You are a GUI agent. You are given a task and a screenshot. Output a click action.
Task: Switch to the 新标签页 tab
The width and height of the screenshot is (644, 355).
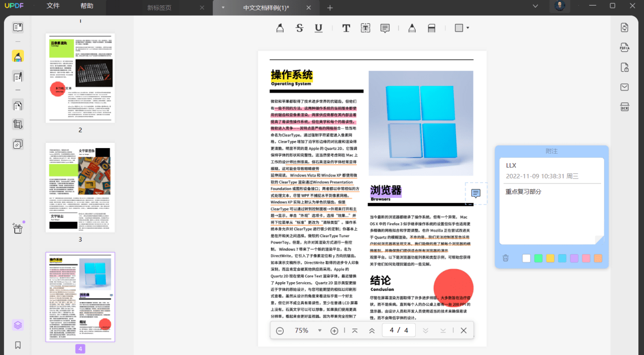tap(159, 8)
